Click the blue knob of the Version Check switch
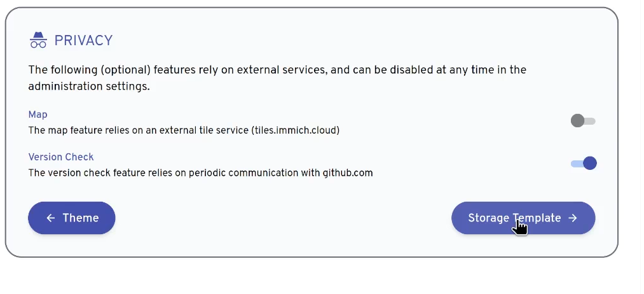This screenshot has width=644, height=294. pos(590,164)
